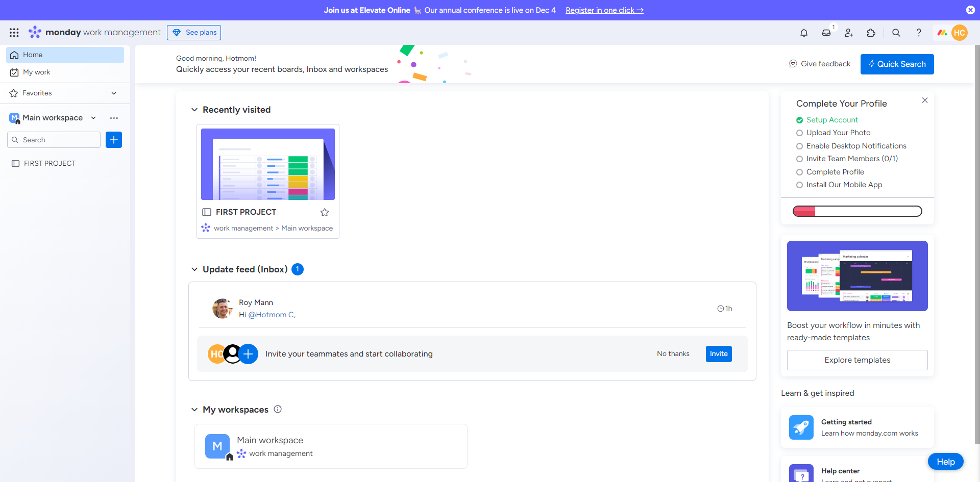Close the Complete Your Profile card
980x482 pixels.
pyautogui.click(x=925, y=100)
